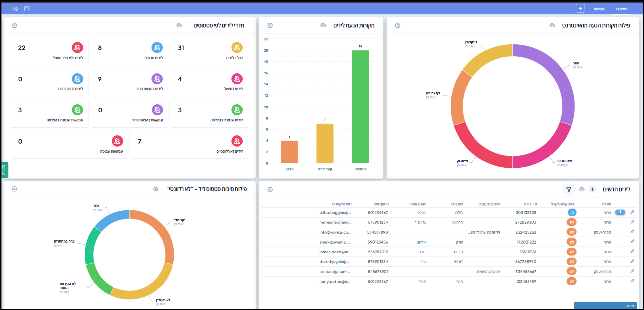Click the filter funnel icon in לידים חדשים
This screenshot has width=644, height=310.
pos(569,189)
